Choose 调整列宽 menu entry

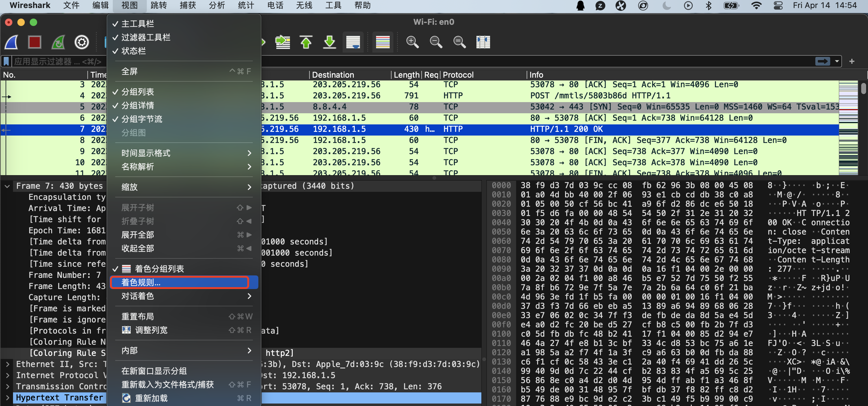pyautogui.click(x=184, y=330)
